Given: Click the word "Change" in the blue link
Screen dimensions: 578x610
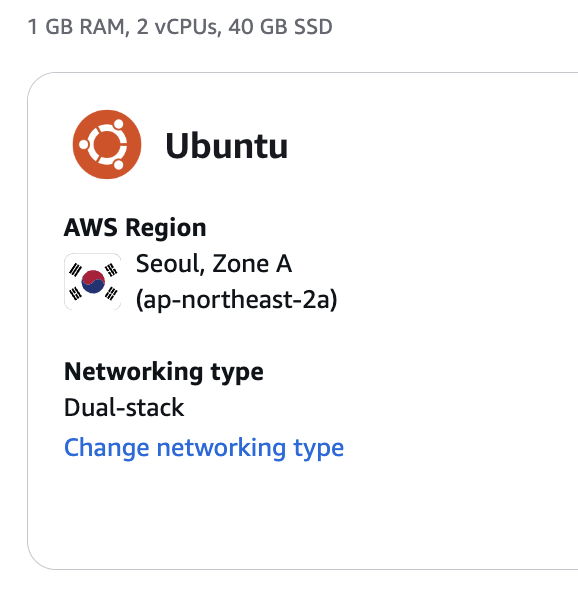Looking at the screenshot, I should point(107,448).
